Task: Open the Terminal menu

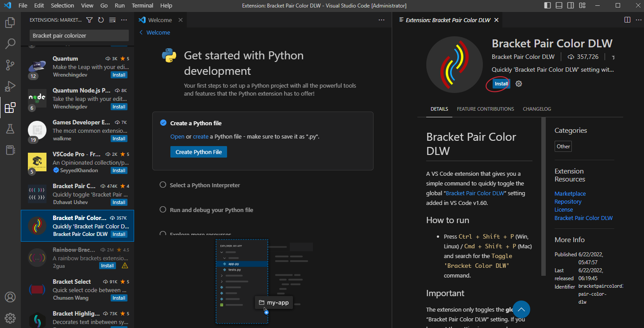Action: (143, 6)
